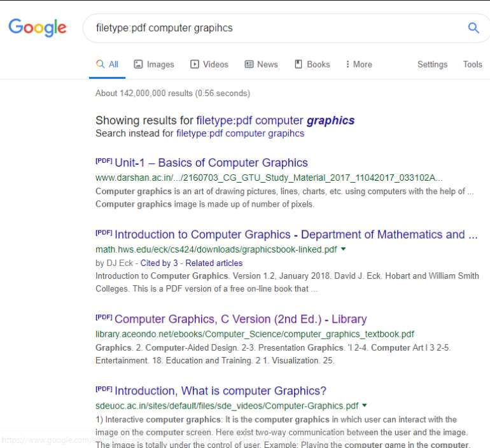Click PDF tag beside C Version result
Screen dimensions: 490x448
coord(104,317)
